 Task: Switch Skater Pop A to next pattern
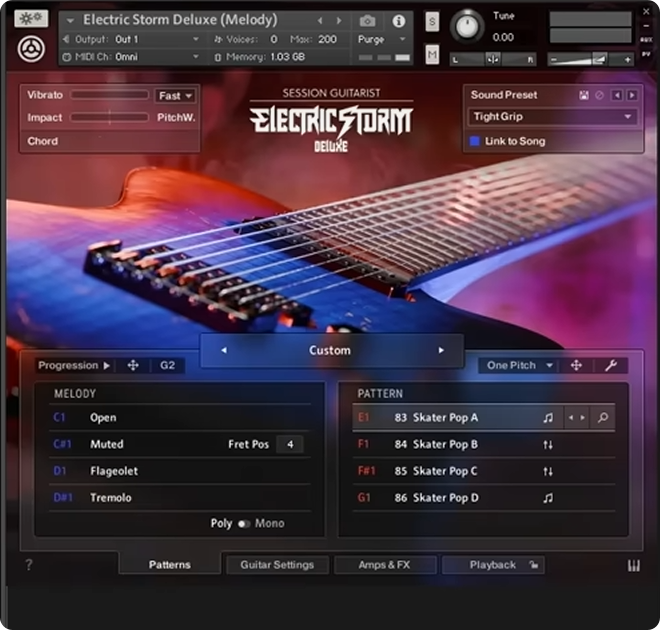[583, 417]
